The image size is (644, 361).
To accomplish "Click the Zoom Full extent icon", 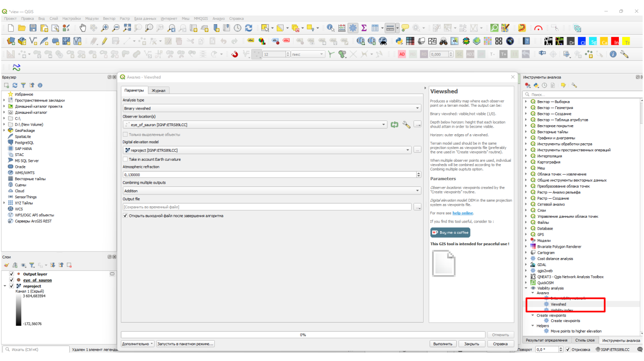I will (x=127, y=28).
